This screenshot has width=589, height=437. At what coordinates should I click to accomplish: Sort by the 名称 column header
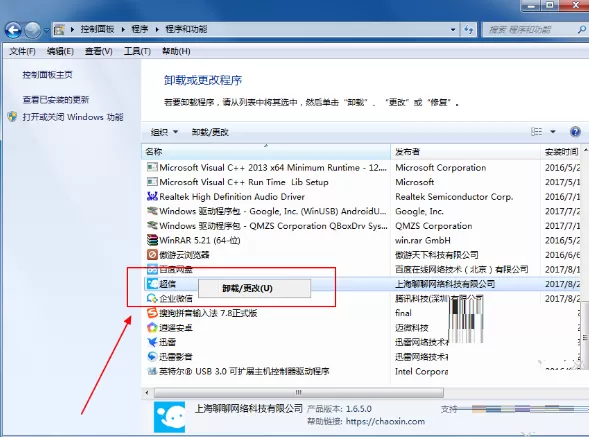[x=266, y=152]
